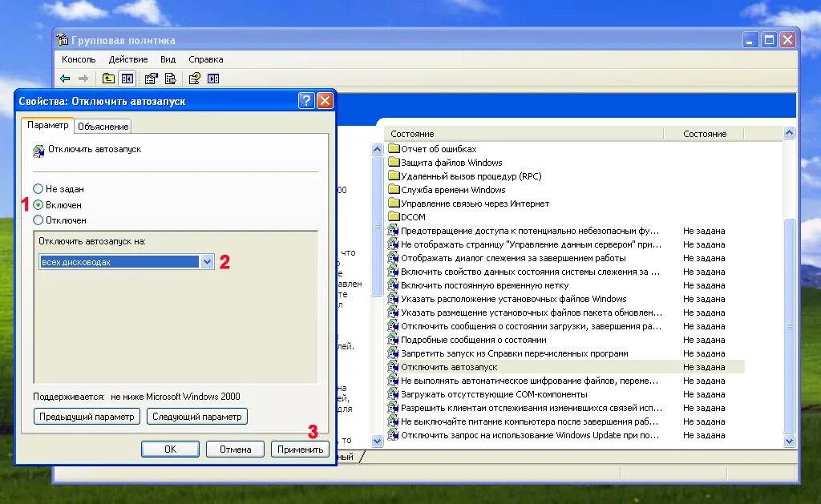Select the Отображать диалог слежения за завершением работы row
821x504 pixels.
pyautogui.click(x=565, y=257)
